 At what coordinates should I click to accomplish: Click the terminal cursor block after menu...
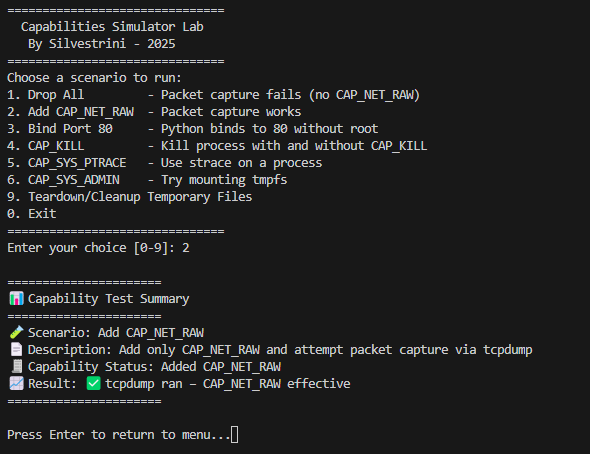(x=234, y=434)
